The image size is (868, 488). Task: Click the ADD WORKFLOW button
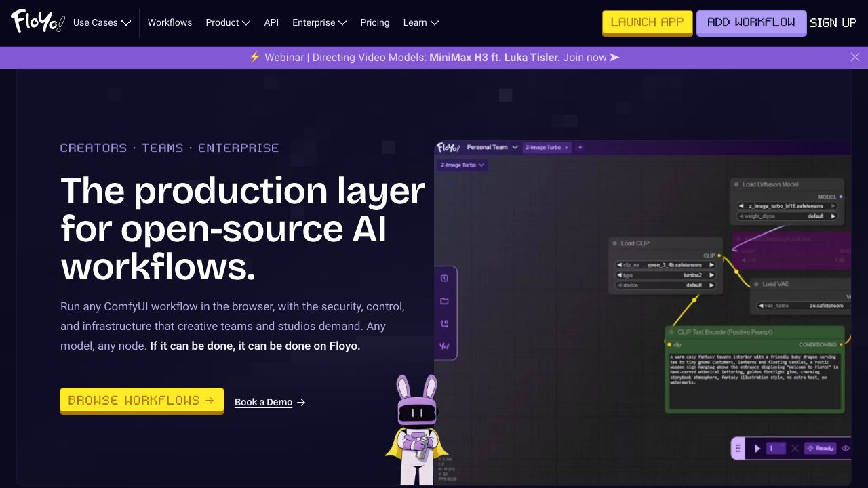coord(751,22)
